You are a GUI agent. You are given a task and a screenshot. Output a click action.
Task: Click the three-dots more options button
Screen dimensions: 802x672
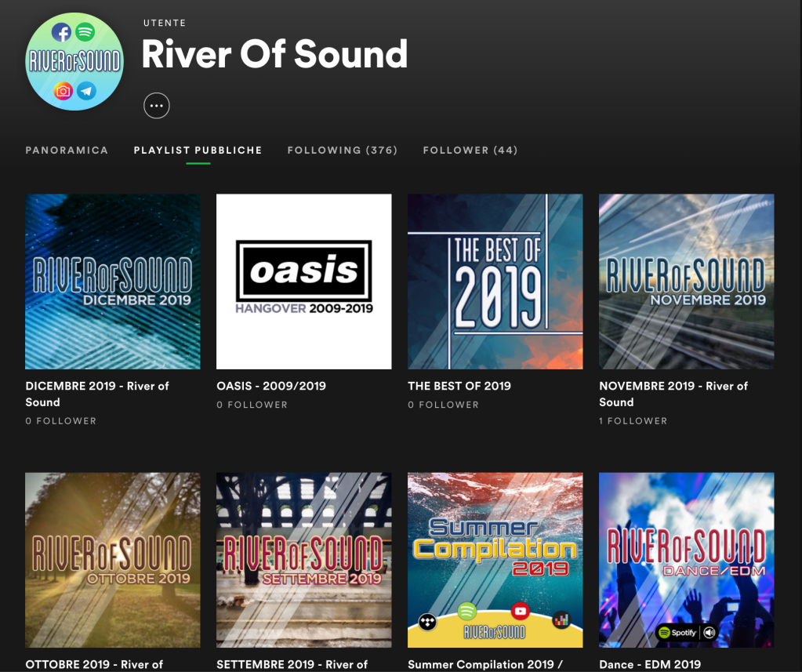click(157, 105)
